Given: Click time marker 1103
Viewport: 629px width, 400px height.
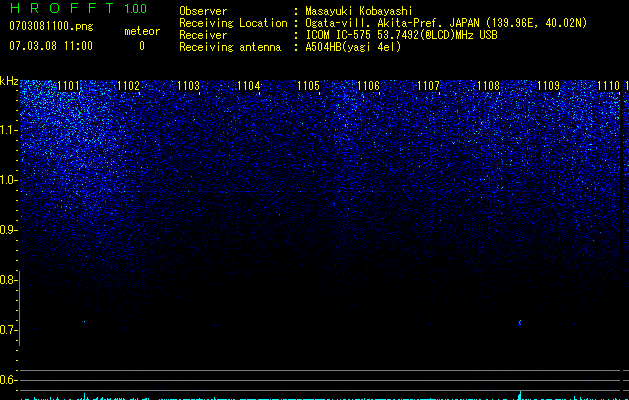Looking at the screenshot, I should pos(189,86).
